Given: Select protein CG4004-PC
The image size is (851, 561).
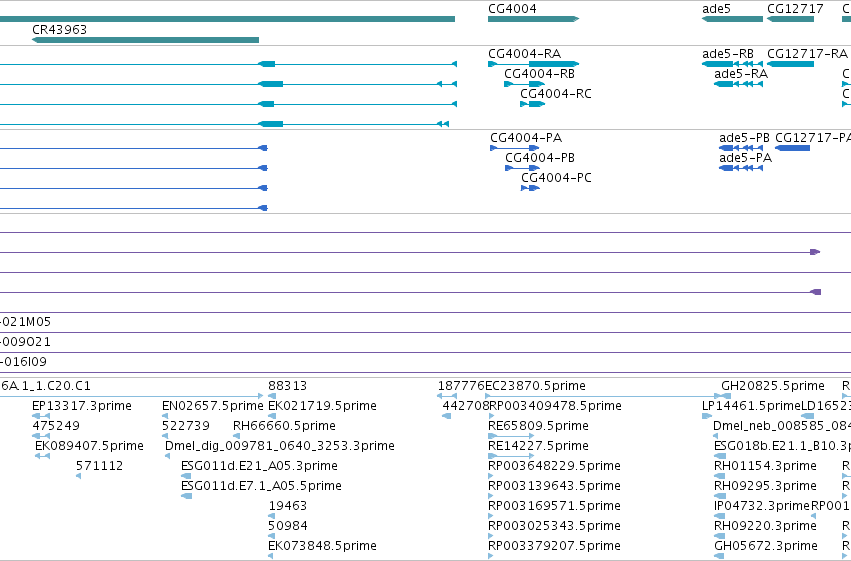Looking at the screenshot, I should (x=556, y=178).
